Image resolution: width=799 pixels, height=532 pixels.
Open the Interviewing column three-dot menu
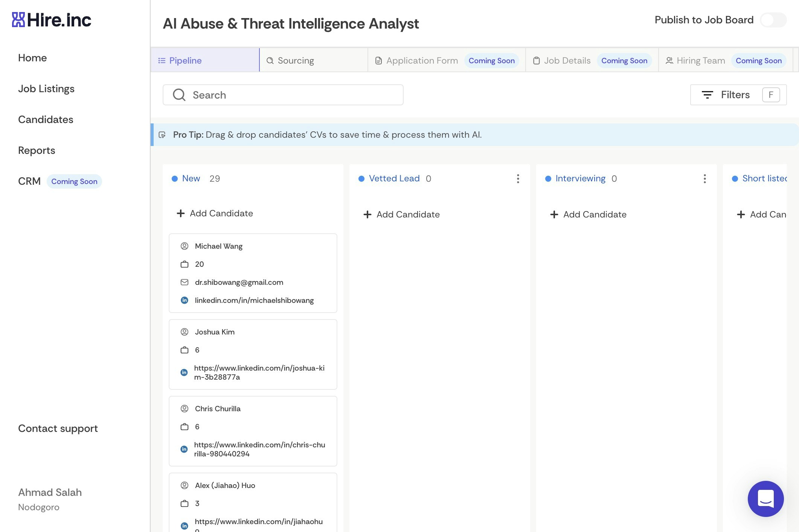(x=704, y=179)
